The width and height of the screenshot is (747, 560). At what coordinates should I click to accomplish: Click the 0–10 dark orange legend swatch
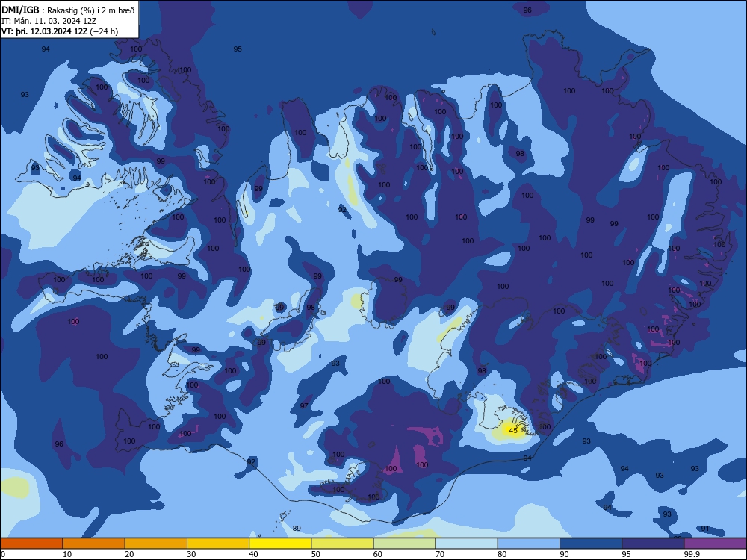(x=31, y=544)
